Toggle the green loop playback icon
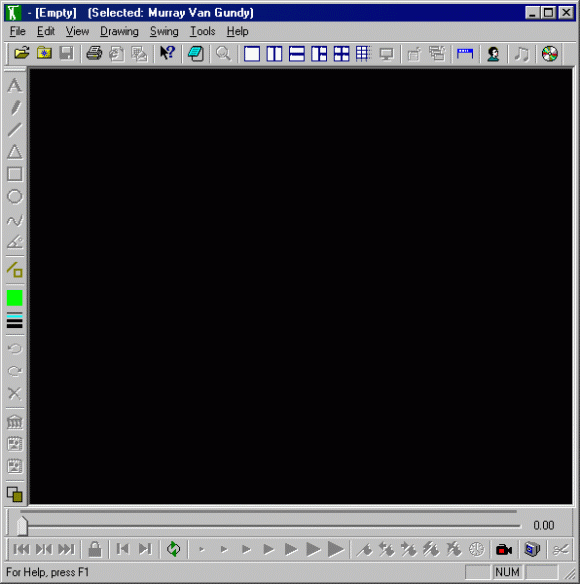The image size is (580, 584). (173, 549)
